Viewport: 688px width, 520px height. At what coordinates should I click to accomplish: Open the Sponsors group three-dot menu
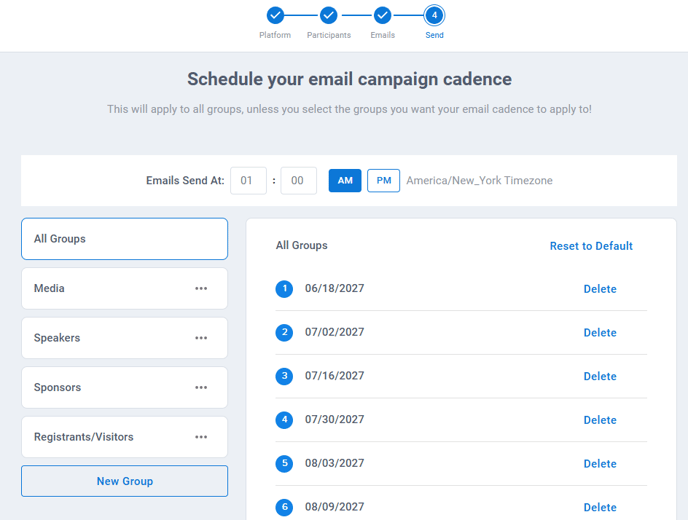(201, 387)
